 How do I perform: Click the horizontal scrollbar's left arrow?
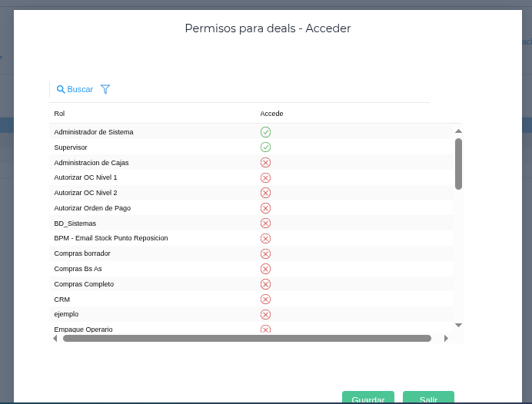pyautogui.click(x=55, y=338)
